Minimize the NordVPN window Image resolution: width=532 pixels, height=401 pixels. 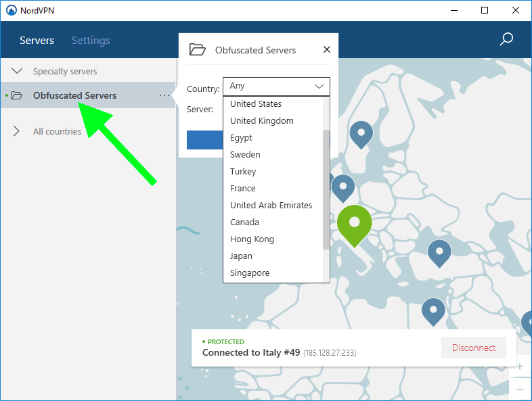point(454,11)
